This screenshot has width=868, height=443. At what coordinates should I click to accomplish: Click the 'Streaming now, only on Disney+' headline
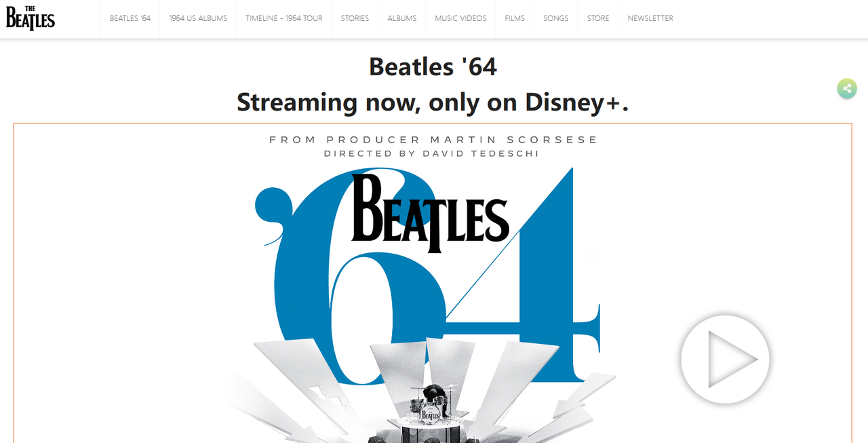point(433,102)
